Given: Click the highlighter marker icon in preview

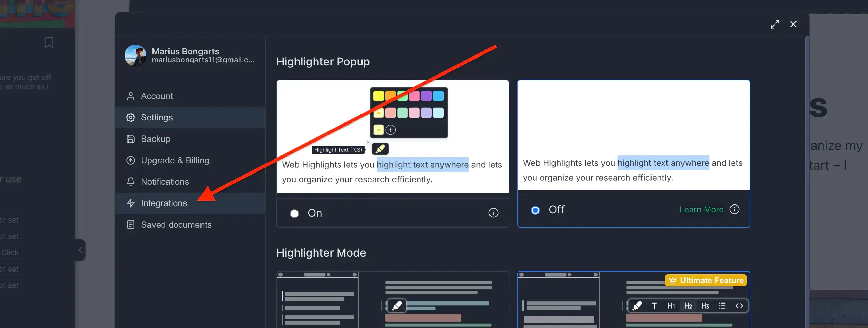Looking at the screenshot, I should [x=380, y=149].
